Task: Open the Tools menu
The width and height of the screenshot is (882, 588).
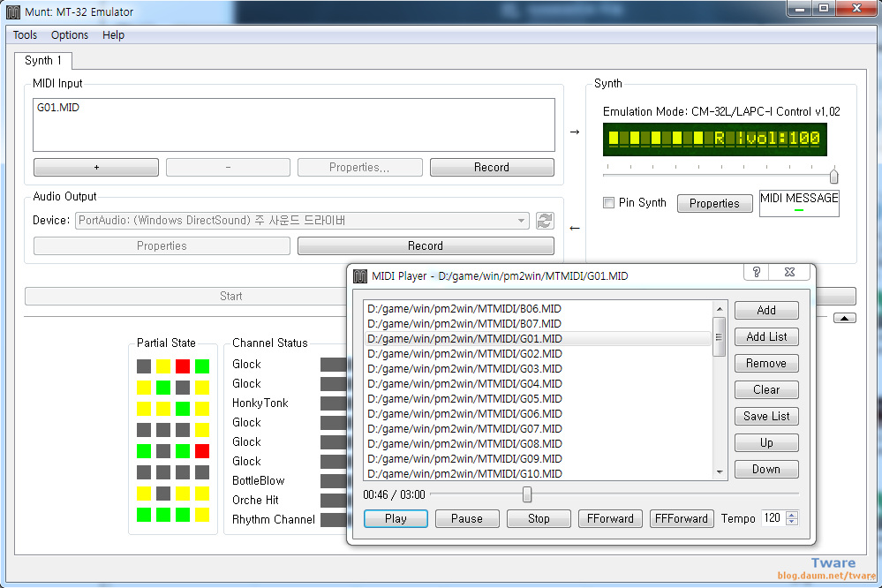Action: 25,35
